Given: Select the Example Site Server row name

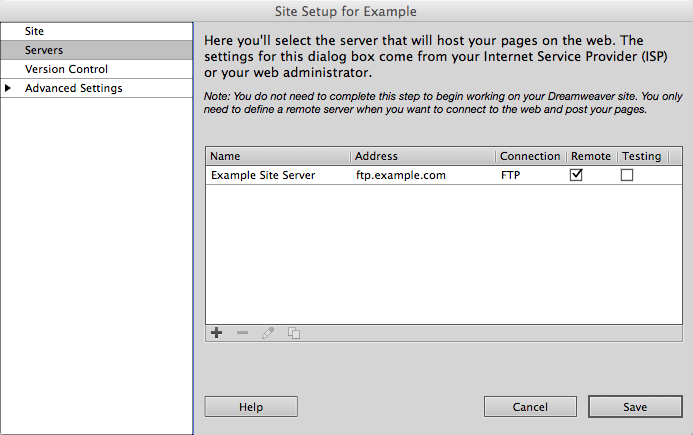Looking at the screenshot, I should click(263, 175).
